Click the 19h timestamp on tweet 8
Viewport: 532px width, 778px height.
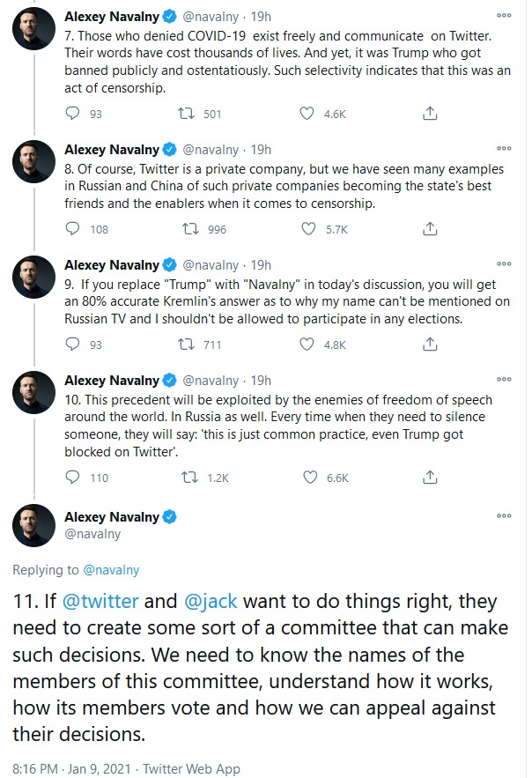[261, 149]
